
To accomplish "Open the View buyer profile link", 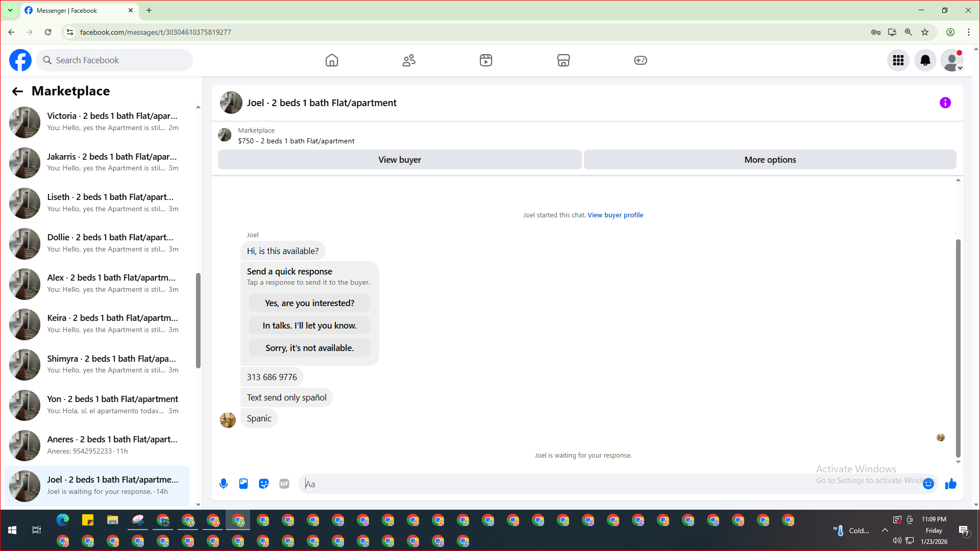I will point(615,215).
